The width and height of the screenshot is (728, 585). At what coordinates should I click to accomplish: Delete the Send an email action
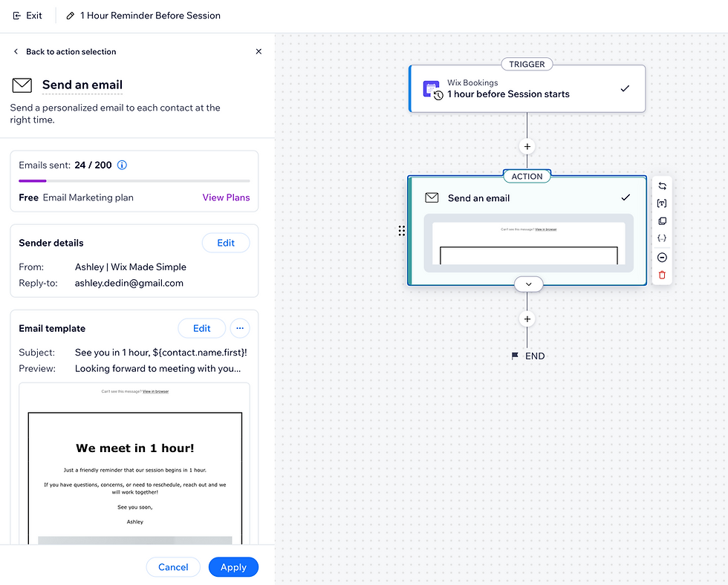(662, 275)
